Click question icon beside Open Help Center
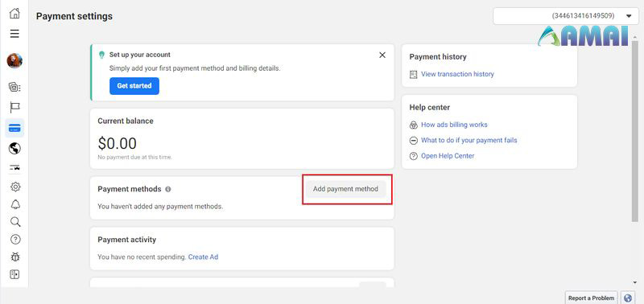 (414, 156)
